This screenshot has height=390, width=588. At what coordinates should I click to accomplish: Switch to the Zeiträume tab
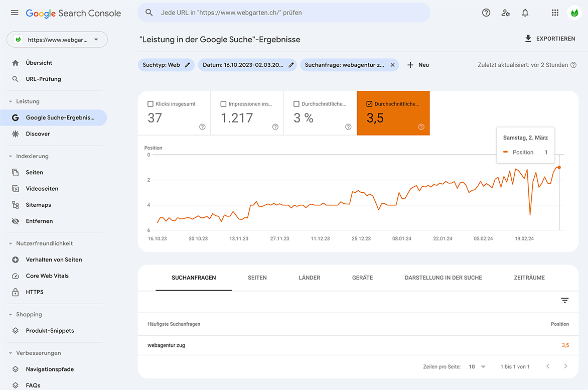click(x=529, y=278)
